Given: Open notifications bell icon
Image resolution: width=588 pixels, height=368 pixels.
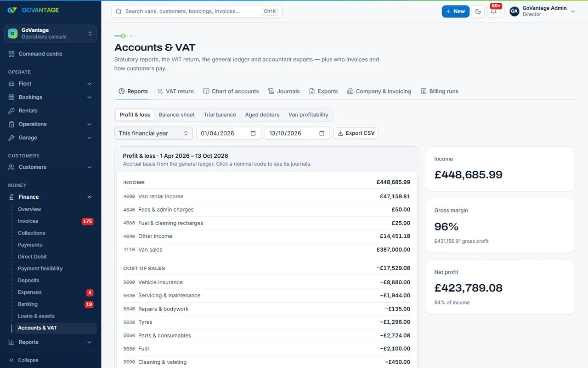Looking at the screenshot, I should tap(494, 11).
